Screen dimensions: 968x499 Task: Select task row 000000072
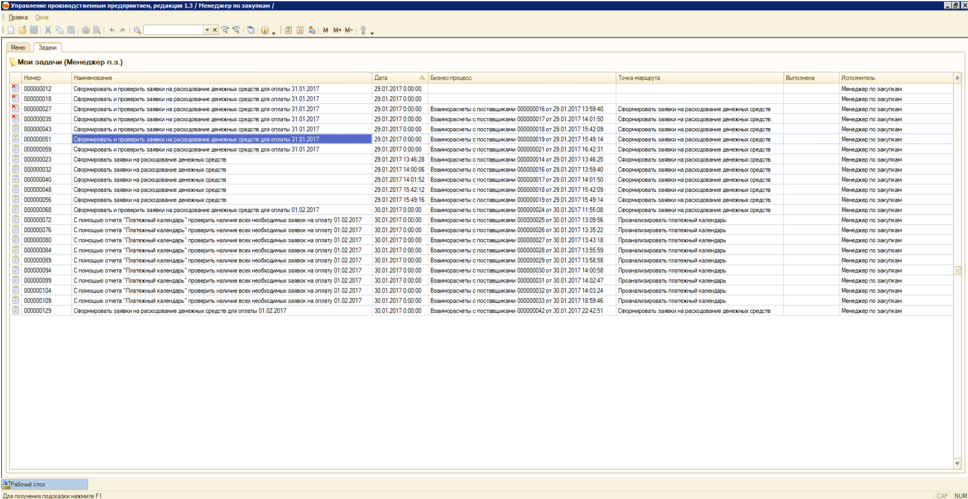200,220
